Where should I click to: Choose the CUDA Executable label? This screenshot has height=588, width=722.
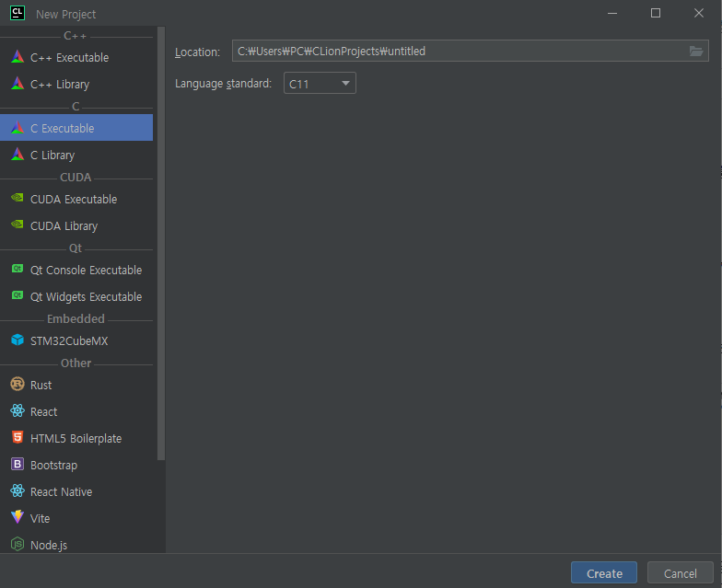pos(74,199)
